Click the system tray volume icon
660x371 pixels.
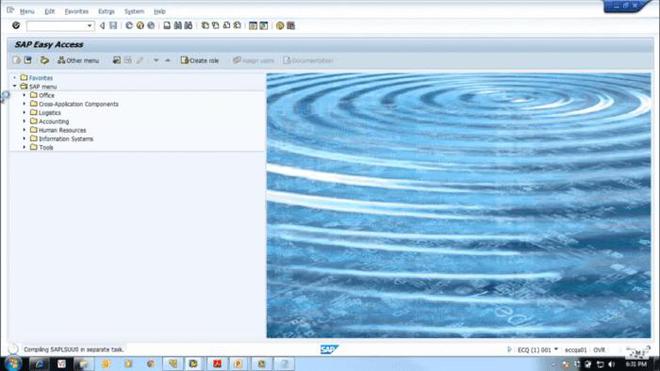point(612,364)
